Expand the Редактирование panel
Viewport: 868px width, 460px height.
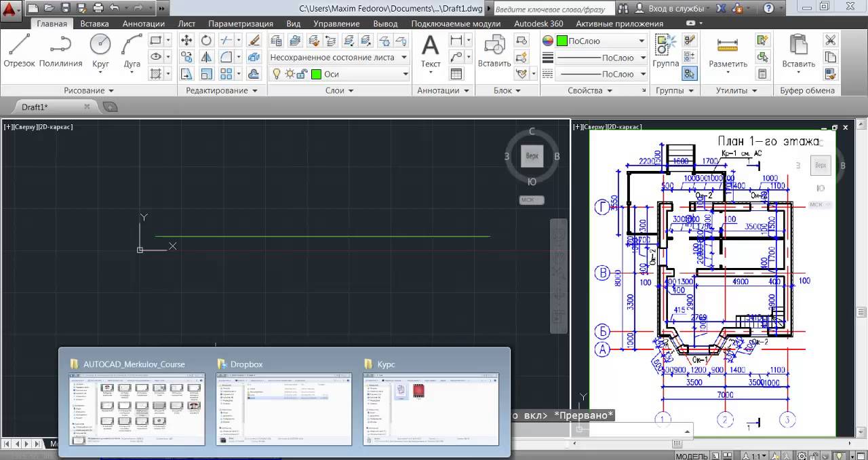pos(222,90)
